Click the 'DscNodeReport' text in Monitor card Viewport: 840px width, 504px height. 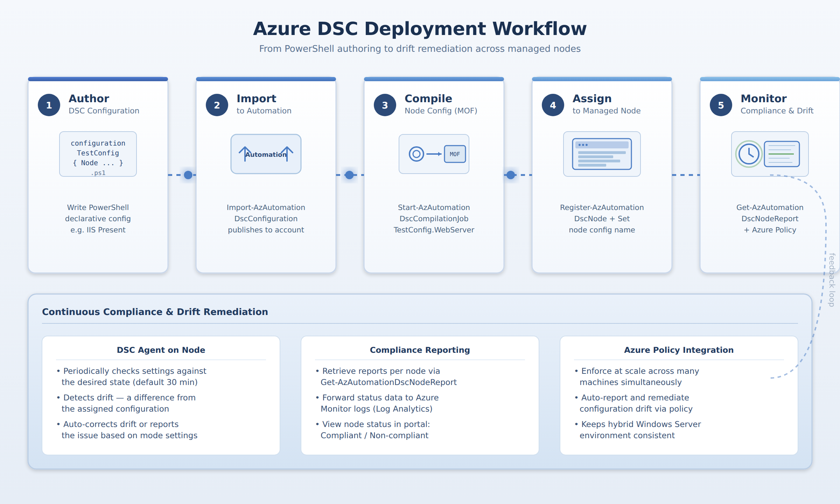click(x=770, y=219)
